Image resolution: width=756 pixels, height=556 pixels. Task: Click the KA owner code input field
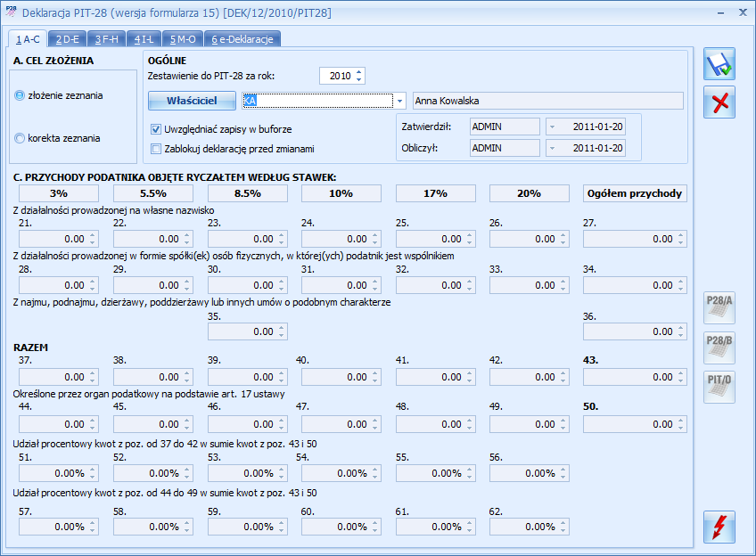tap(317, 101)
